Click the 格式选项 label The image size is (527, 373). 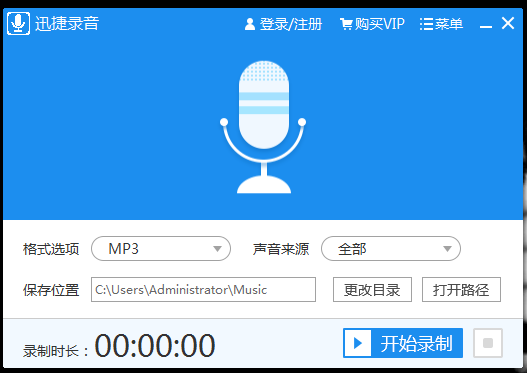point(51,249)
